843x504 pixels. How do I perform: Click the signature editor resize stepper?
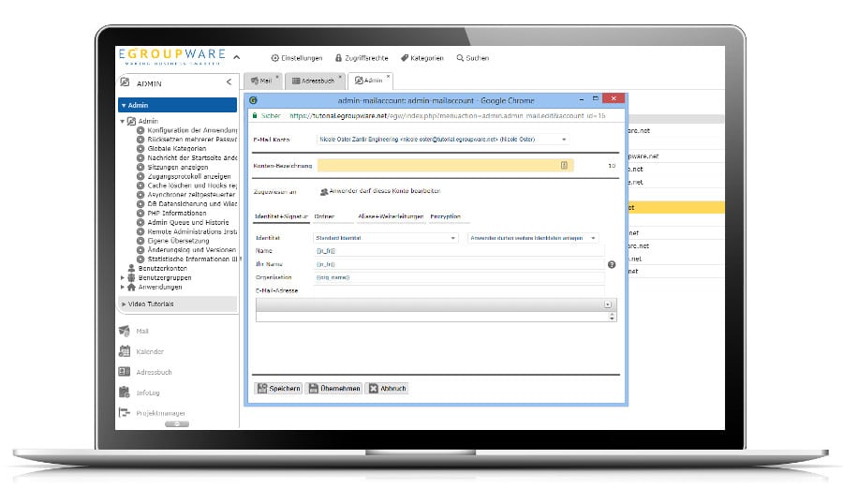612,317
